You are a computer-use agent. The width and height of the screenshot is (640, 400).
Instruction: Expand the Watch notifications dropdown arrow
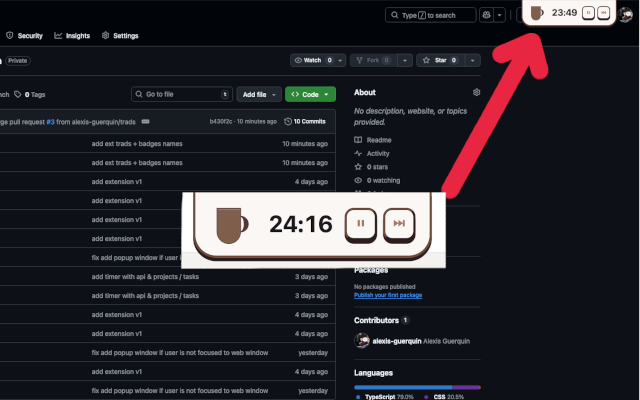click(340, 60)
